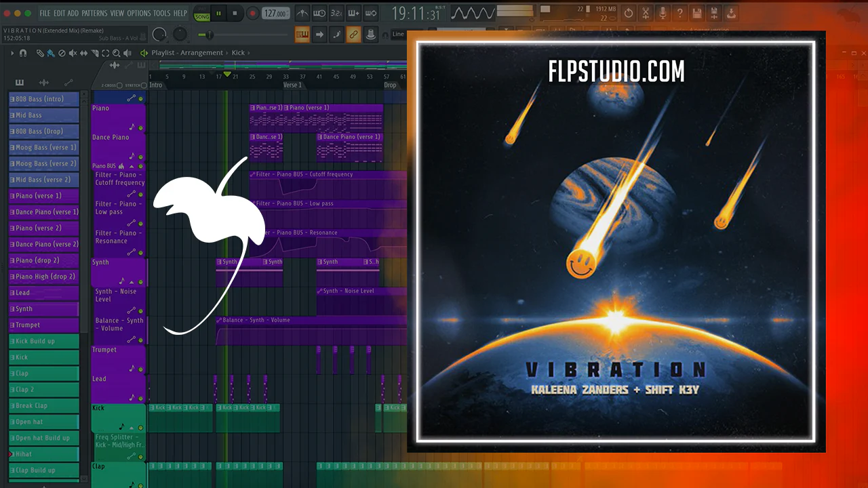Toggle the 3-2-1 countdown before recording
This screenshot has height=488, width=868.
[x=336, y=13]
